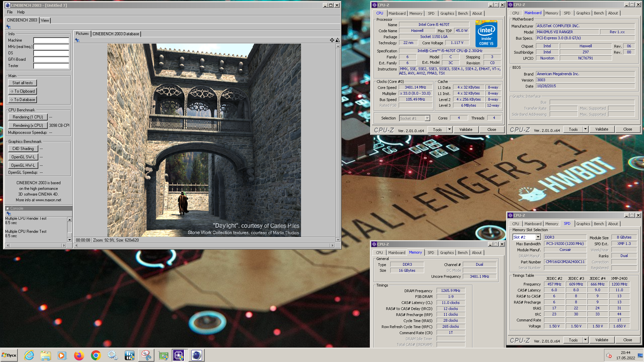Open Internet Explorer from the taskbar

pyautogui.click(x=29, y=355)
